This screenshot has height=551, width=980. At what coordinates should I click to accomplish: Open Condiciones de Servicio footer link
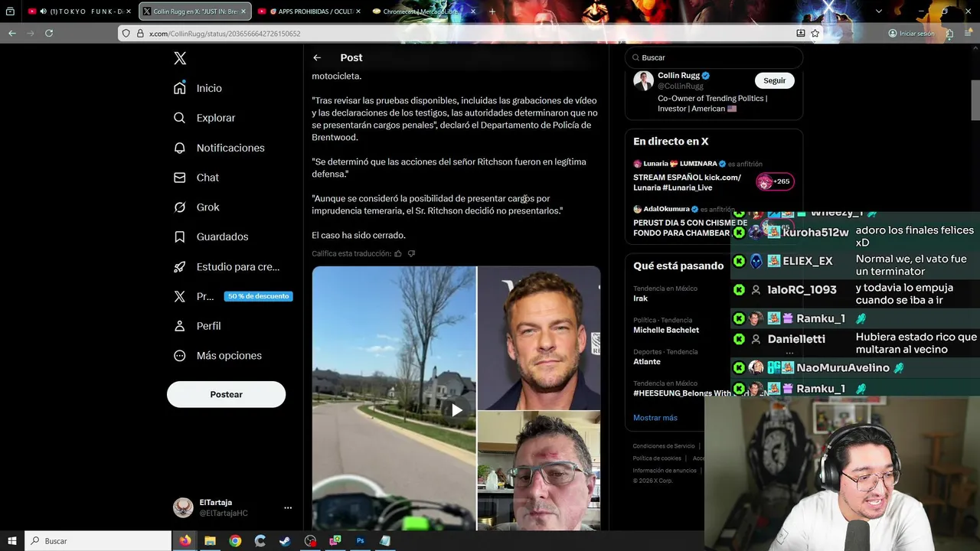pyautogui.click(x=664, y=446)
